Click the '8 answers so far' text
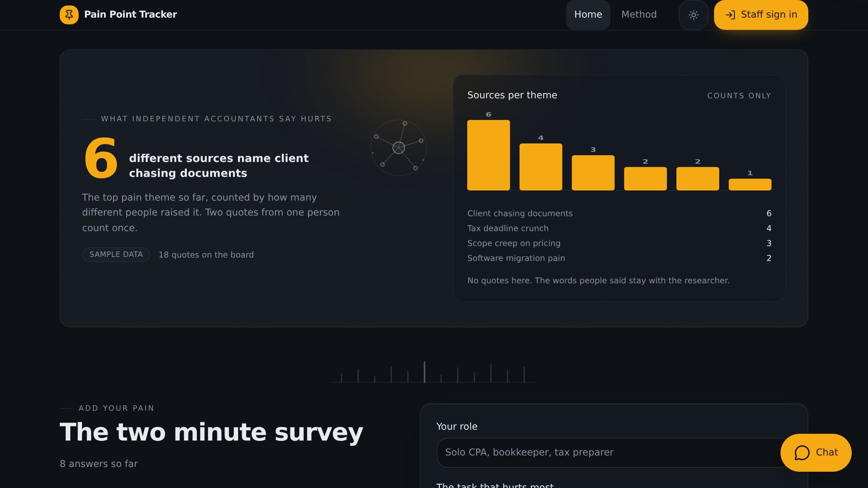Viewport: 868px width, 488px height. point(99,464)
